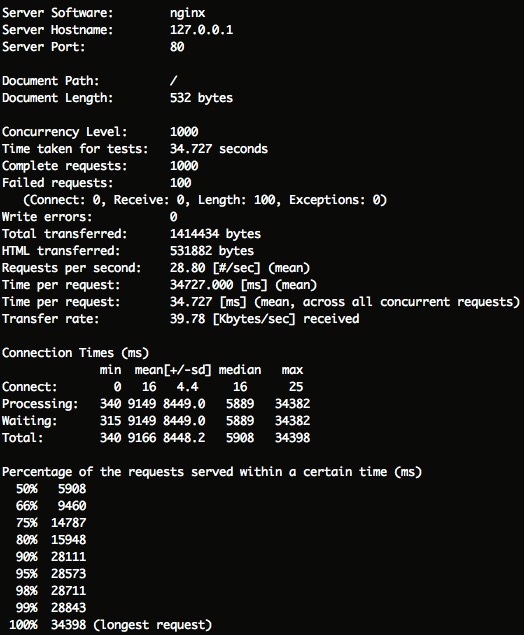This screenshot has width=524, height=635.
Task: Click the Concurrency Level value 1000
Action: (184, 132)
